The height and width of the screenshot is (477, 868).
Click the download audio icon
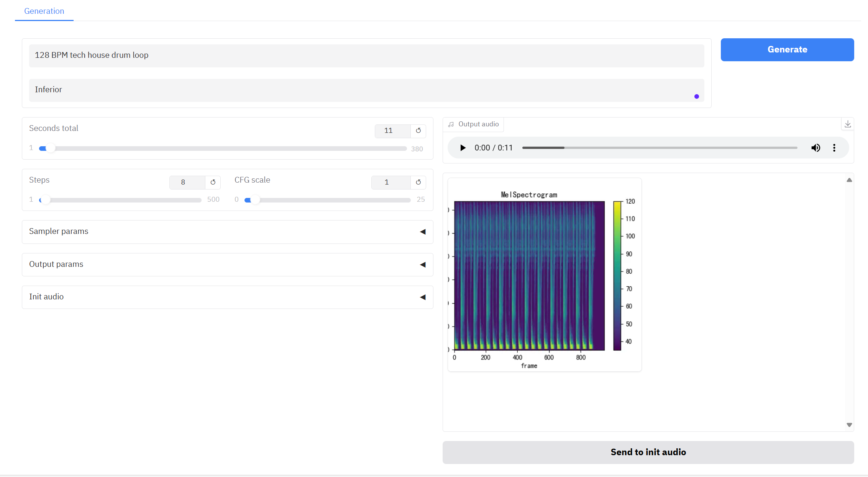click(x=848, y=124)
